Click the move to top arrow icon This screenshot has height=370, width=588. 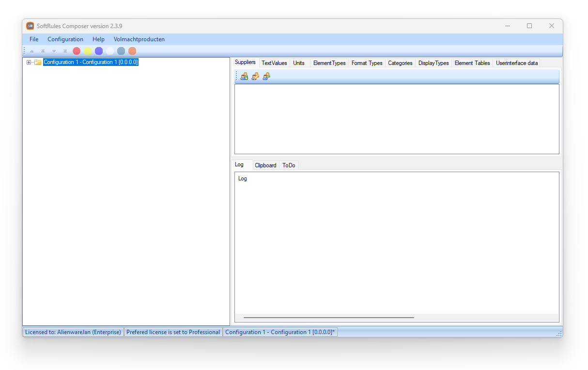[x=43, y=51]
